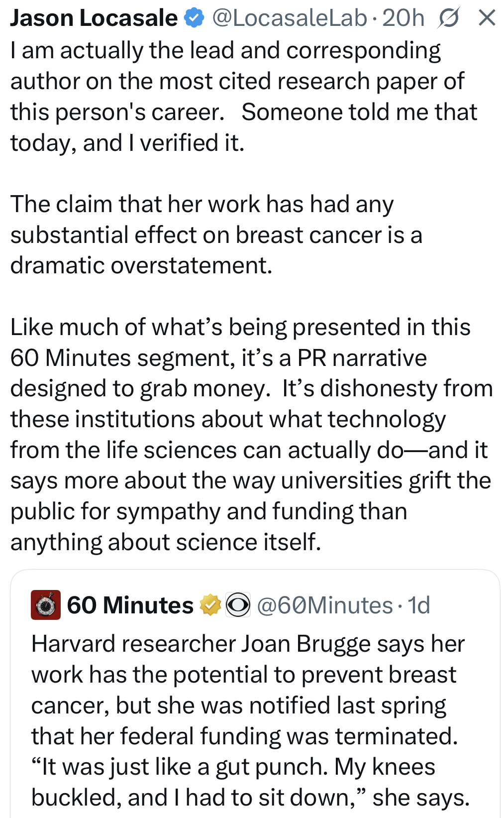Click the CBS eye affiliate badge
This screenshot has width=504, height=818.
click(x=238, y=605)
